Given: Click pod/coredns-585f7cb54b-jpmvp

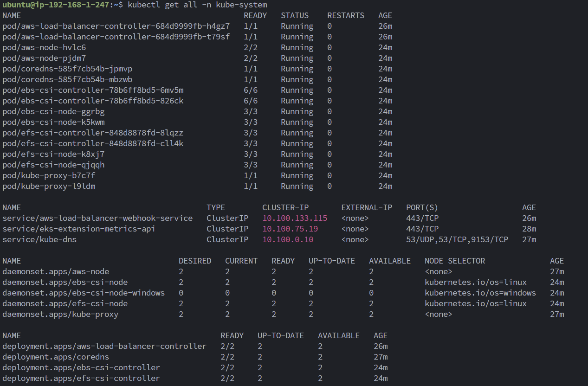Looking at the screenshot, I should click(67, 69).
